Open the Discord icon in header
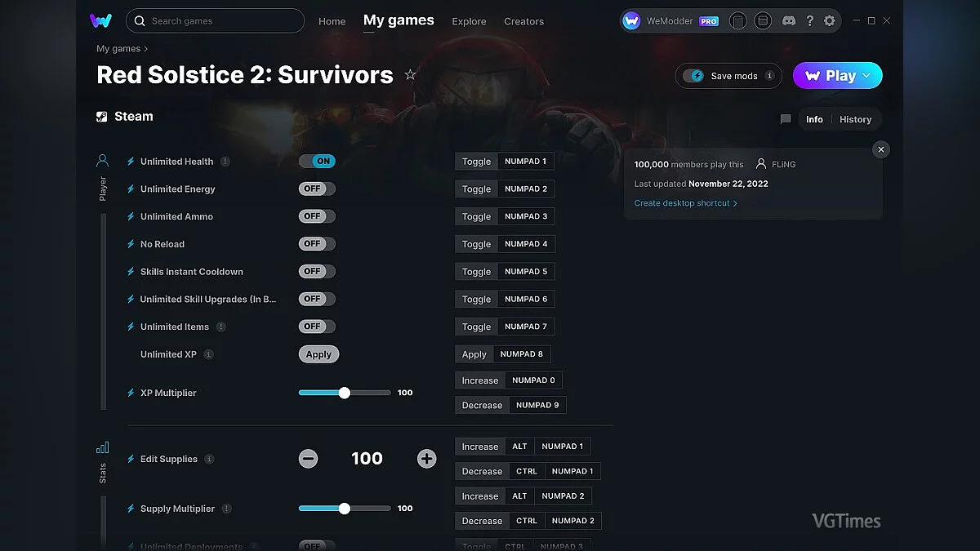Image resolution: width=980 pixels, height=551 pixels. click(788, 21)
